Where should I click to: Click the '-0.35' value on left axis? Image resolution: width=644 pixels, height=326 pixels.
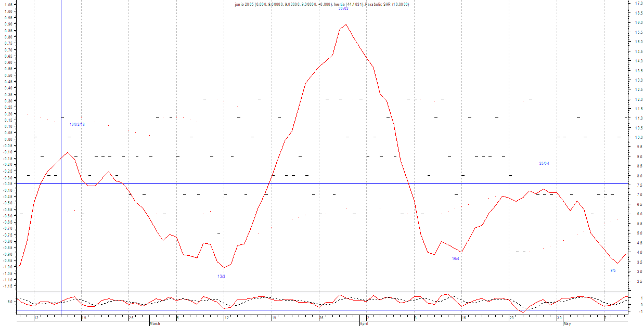9,184
